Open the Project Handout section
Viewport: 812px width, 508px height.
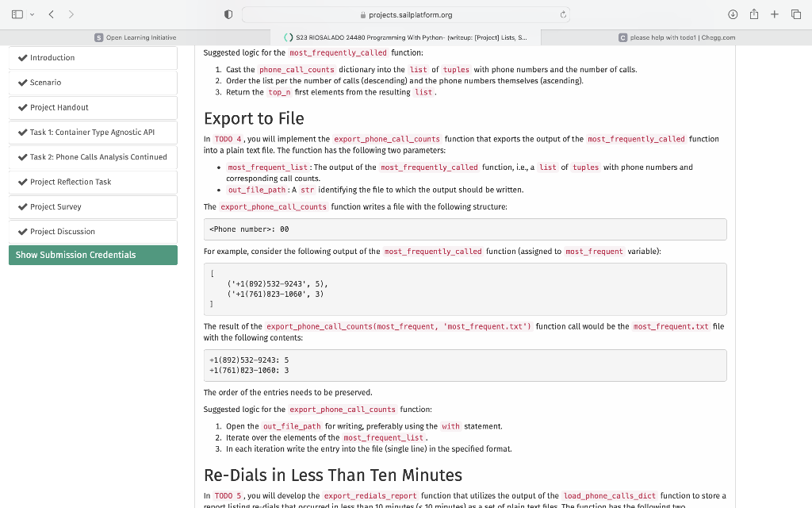pyautogui.click(x=59, y=107)
